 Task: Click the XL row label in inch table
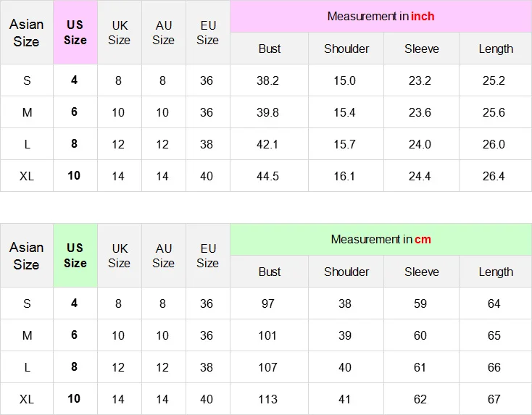click(x=27, y=176)
